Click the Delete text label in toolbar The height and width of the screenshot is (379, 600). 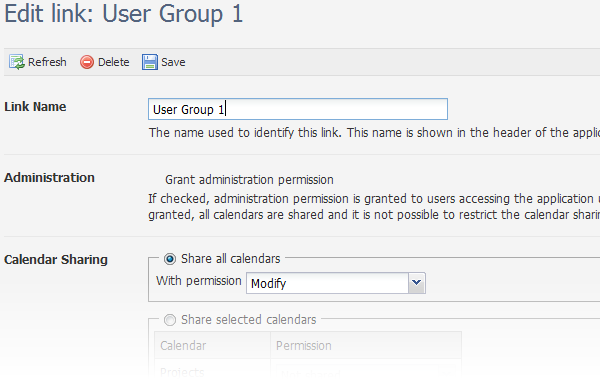pos(114,62)
